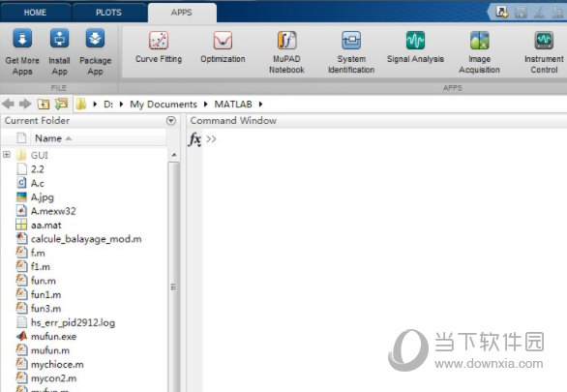Open Get More Apps
Viewport: 567px width, 392px height.
(x=22, y=51)
